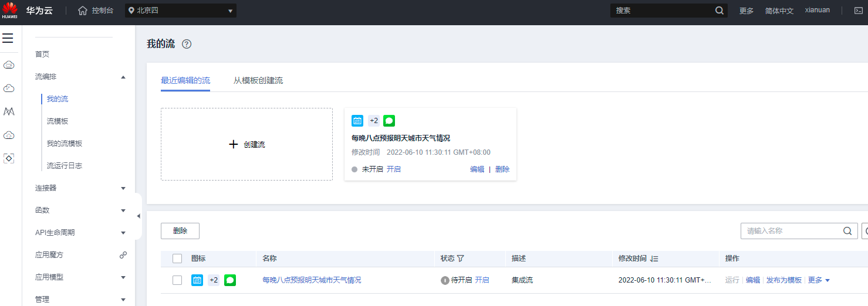Click the first cloud service sidebar icon
Screen dimensions: 868x306
tap(9, 64)
